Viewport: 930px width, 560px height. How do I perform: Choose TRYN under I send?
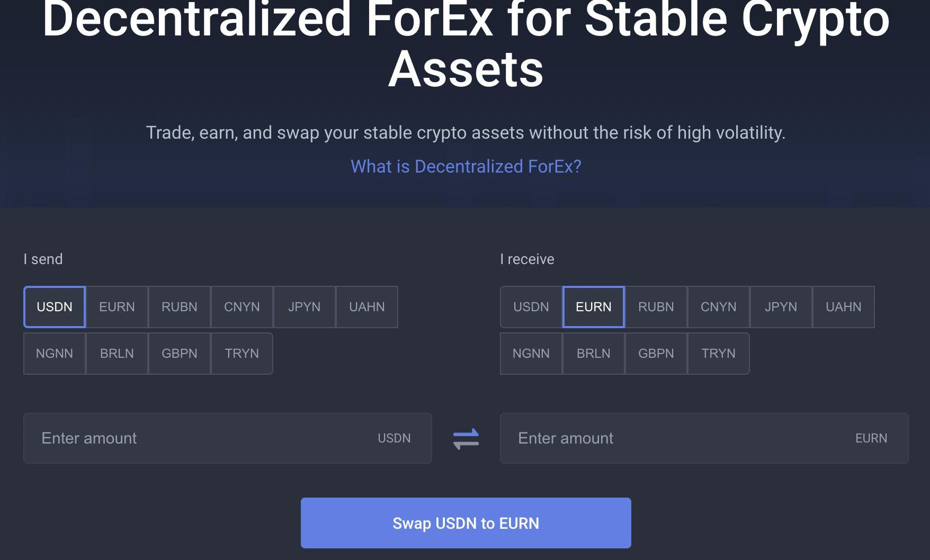point(242,354)
